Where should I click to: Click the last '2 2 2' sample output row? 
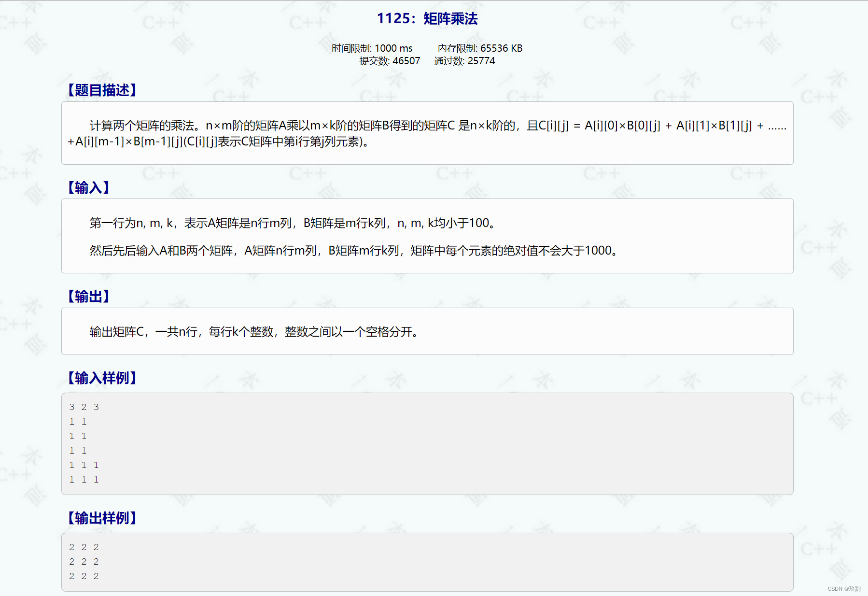click(x=84, y=576)
